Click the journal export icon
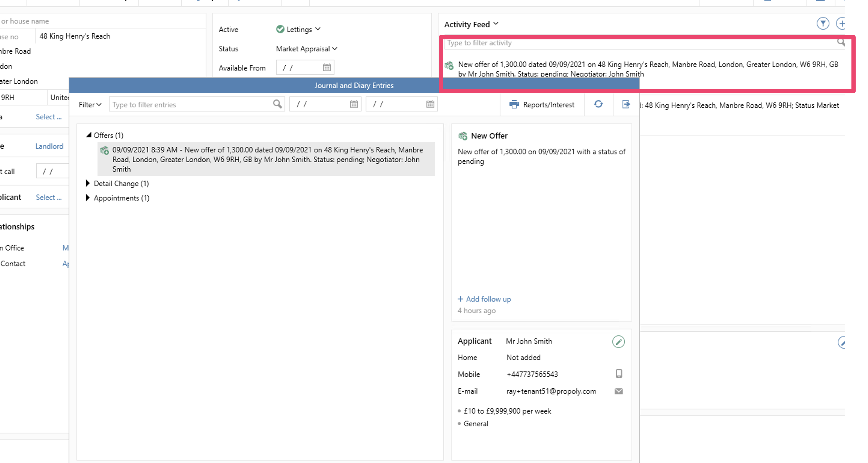Image resolution: width=868 pixels, height=463 pixels. tap(626, 104)
